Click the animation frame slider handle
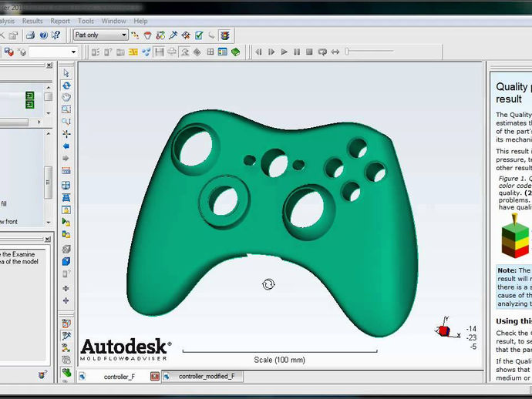Screen dimensions: 532x399 point(347,52)
